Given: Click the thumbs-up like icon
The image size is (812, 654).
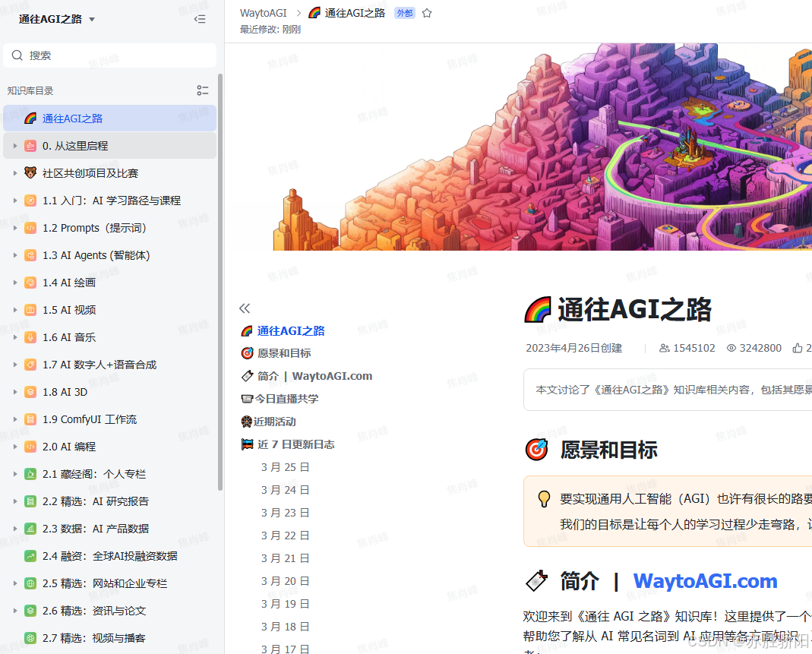Looking at the screenshot, I should 798,348.
